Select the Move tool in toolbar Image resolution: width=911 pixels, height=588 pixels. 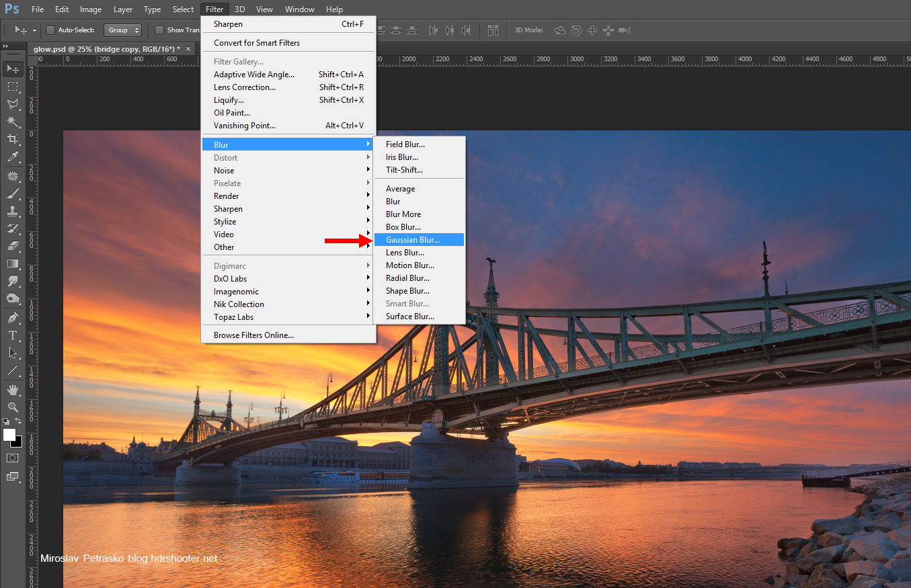click(13, 69)
